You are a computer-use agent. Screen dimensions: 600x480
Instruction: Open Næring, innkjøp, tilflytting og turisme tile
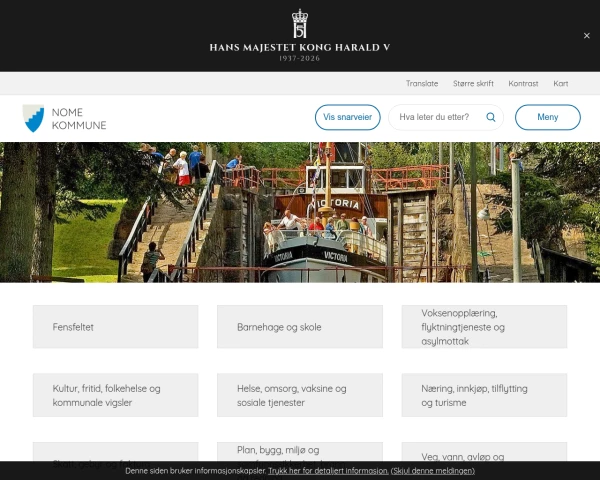(x=484, y=395)
